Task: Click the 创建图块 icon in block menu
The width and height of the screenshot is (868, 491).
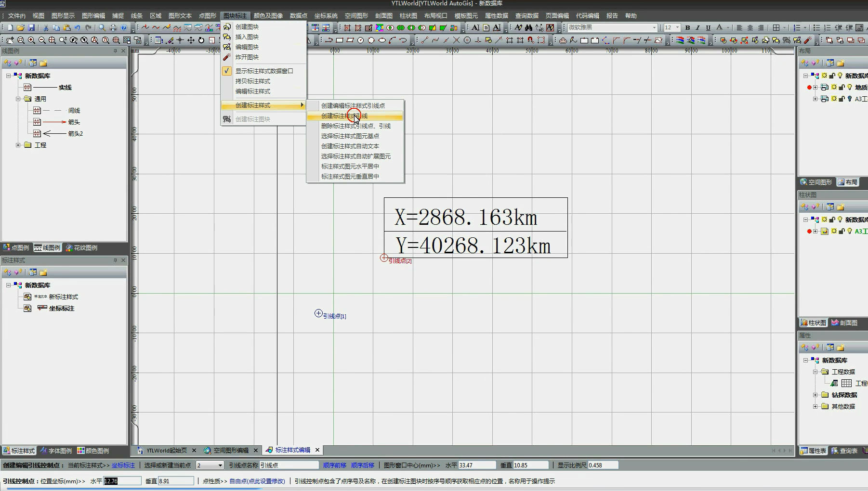Action: pos(227,26)
